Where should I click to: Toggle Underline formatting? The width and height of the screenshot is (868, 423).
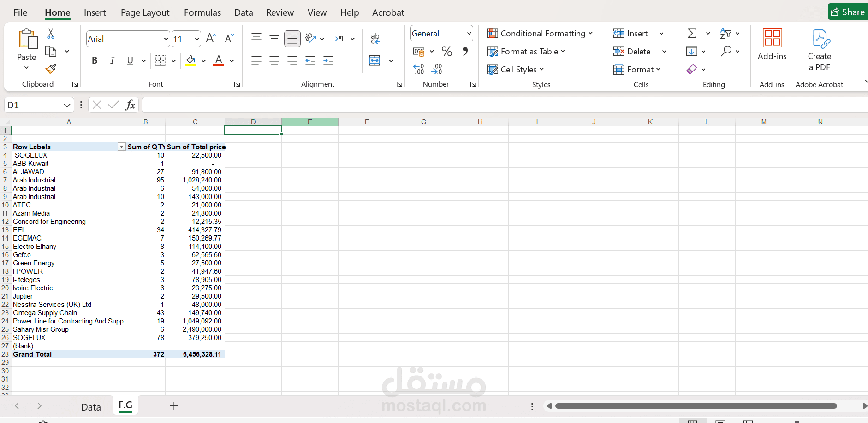130,60
